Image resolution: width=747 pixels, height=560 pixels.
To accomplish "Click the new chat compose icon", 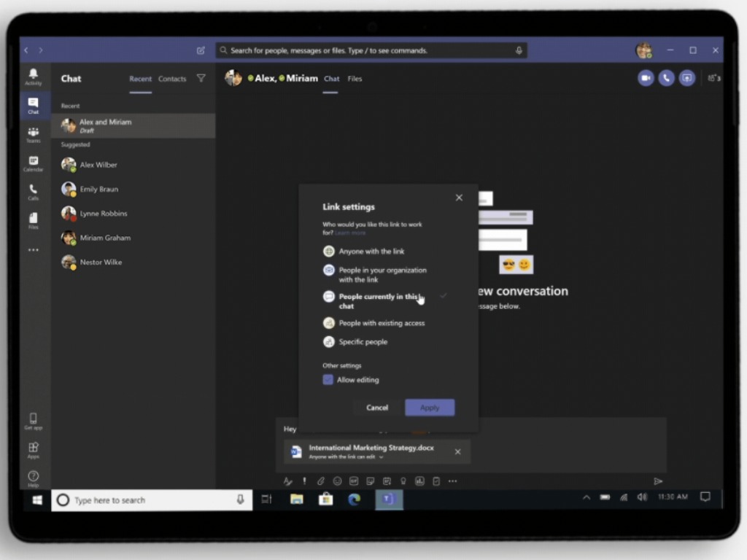I will pos(201,50).
